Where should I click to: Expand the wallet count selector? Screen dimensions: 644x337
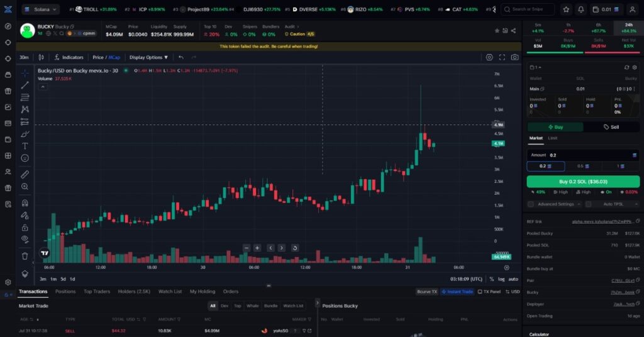536,67
